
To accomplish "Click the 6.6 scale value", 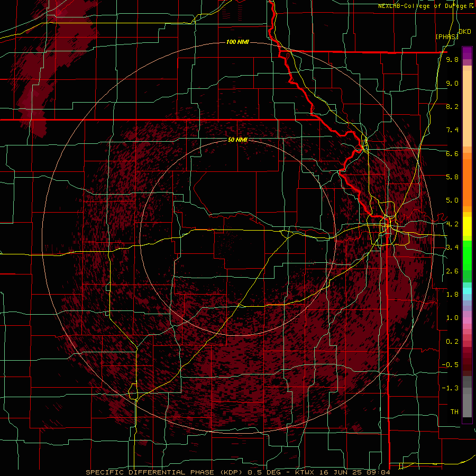I will point(452,153).
